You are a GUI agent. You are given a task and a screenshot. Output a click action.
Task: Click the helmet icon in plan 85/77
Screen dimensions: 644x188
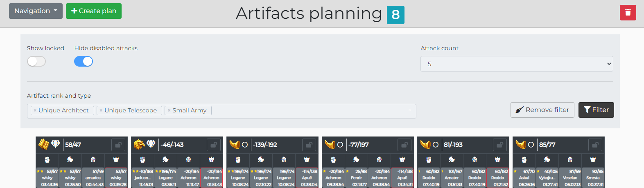(593, 159)
